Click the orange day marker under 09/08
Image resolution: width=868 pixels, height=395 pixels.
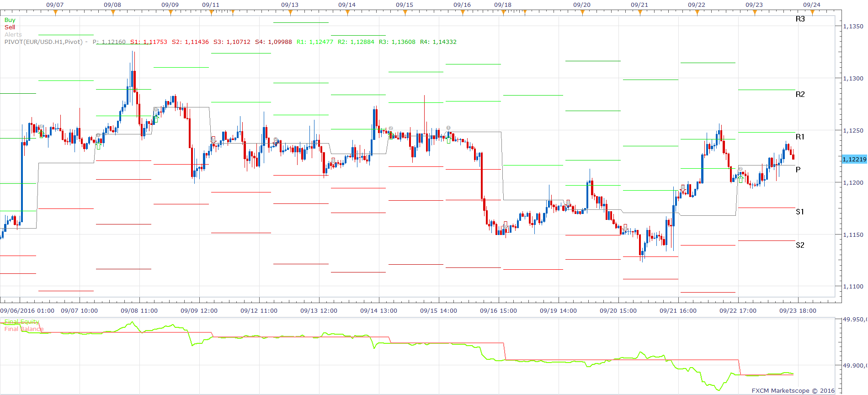(113, 13)
